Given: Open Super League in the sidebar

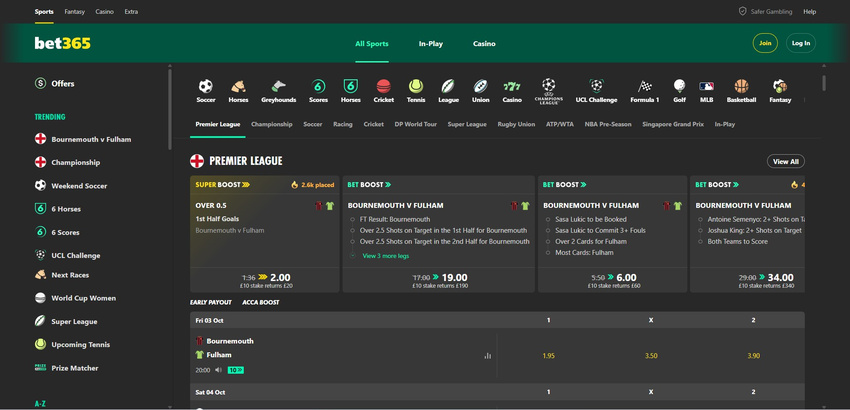Looking at the screenshot, I should click(74, 322).
